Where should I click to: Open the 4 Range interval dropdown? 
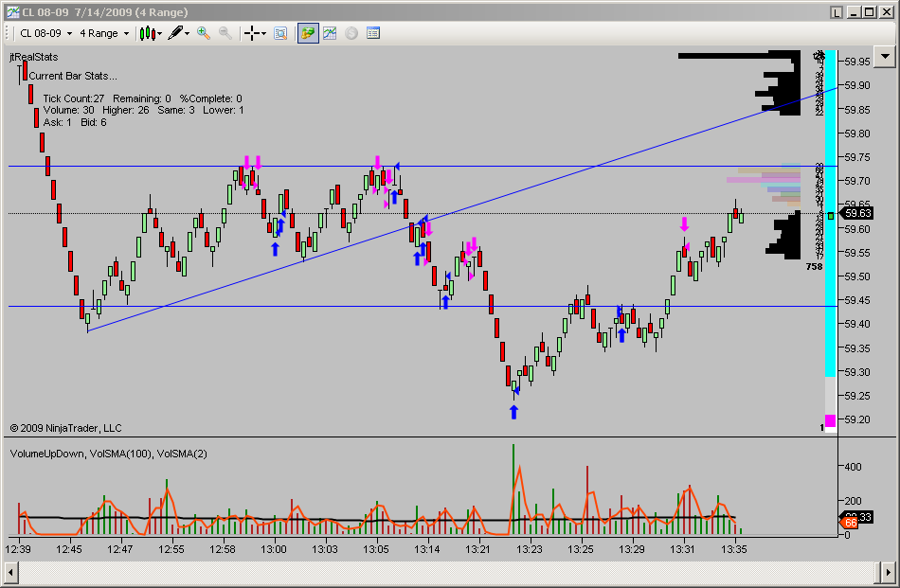(x=104, y=33)
